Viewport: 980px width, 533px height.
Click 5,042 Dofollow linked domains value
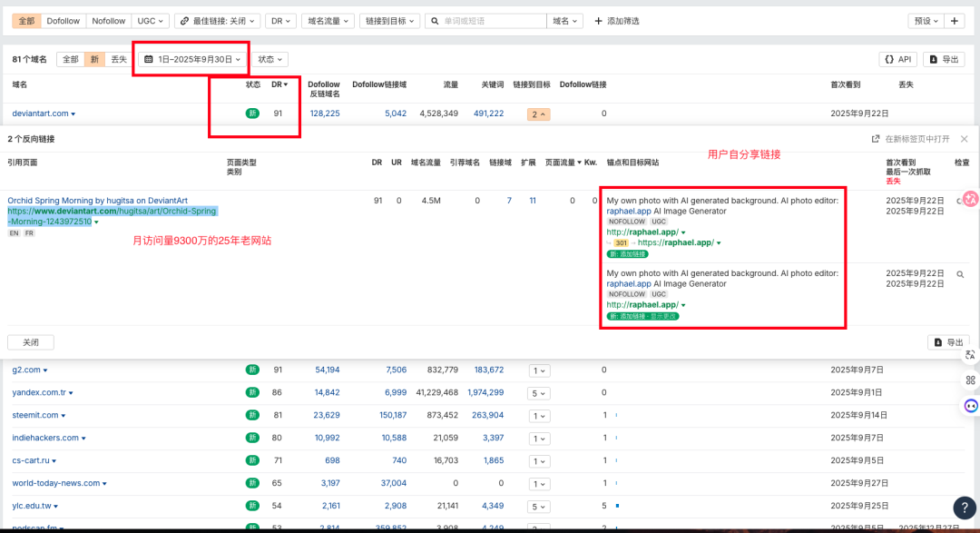coord(396,114)
